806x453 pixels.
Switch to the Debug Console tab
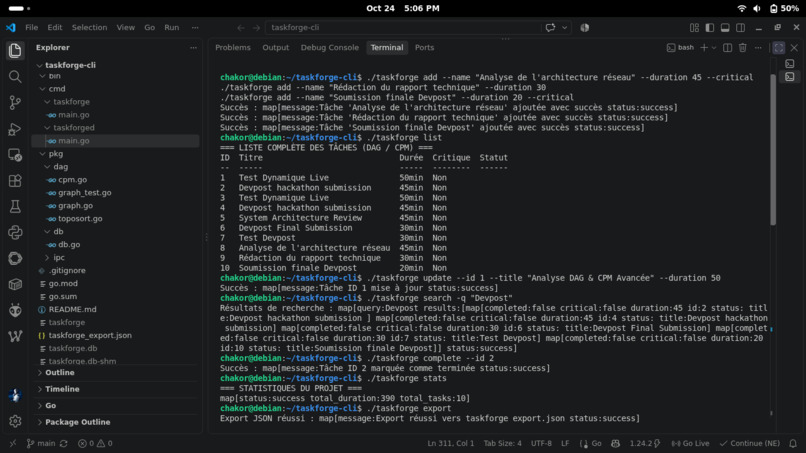coord(329,47)
